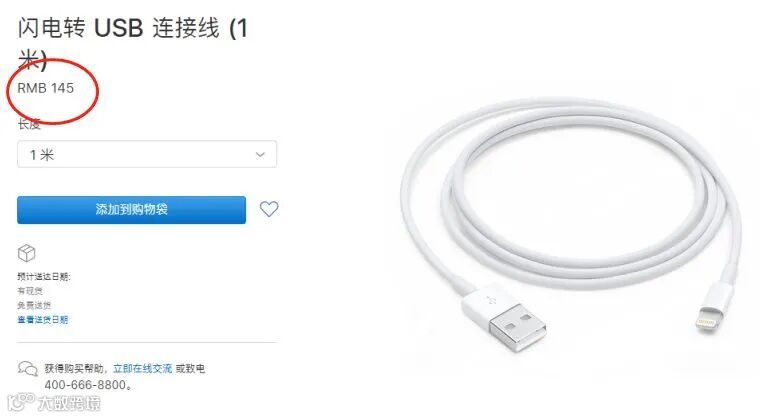Viewport: 759px width, 418px height.
Task: Click the watermark logo in the corner
Action: point(55,403)
